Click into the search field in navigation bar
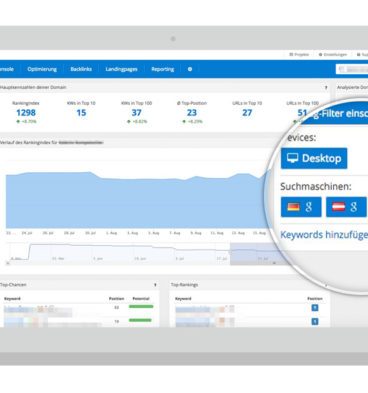368x393 pixels. click(352, 69)
